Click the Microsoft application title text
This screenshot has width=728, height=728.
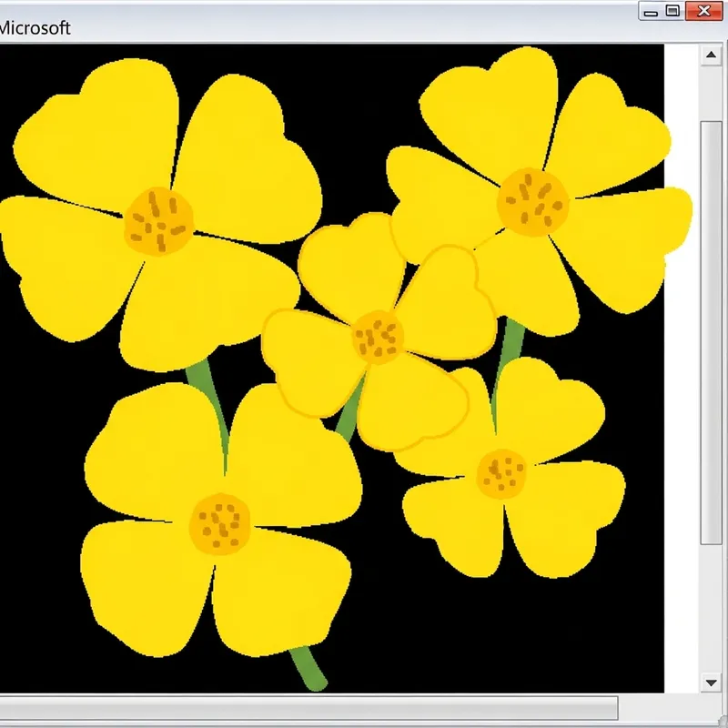(x=34, y=28)
